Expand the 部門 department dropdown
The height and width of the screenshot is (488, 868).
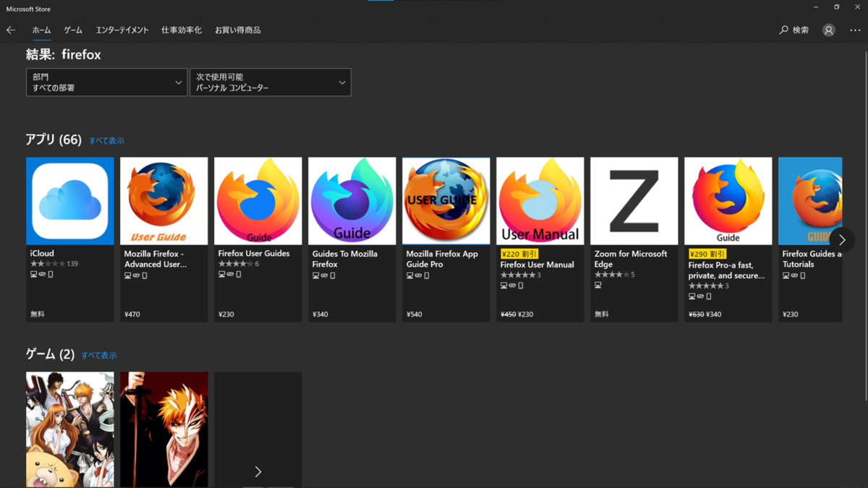tap(106, 82)
